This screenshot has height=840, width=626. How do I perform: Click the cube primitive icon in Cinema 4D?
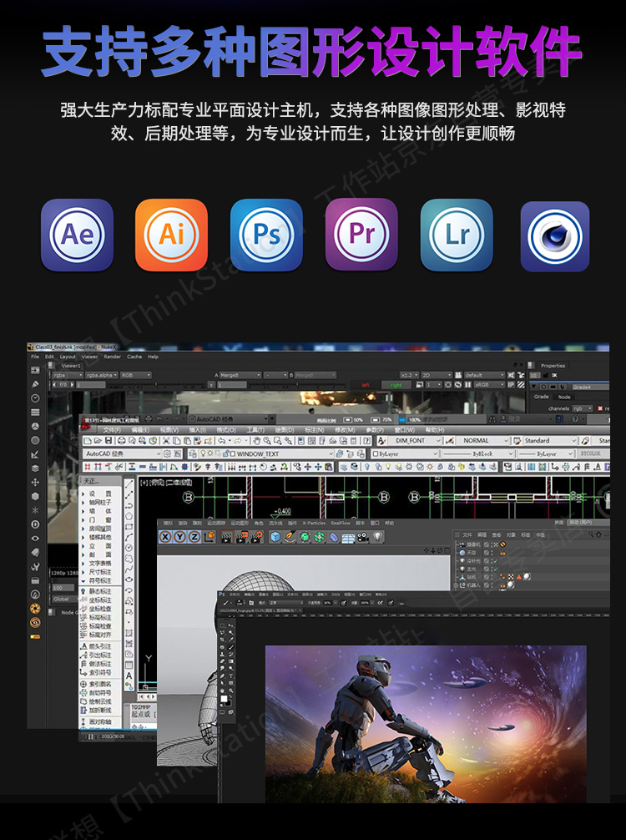coord(275,537)
